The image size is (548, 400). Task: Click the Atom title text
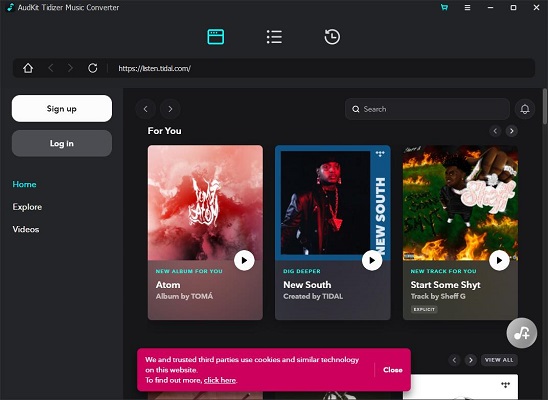click(x=168, y=285)
